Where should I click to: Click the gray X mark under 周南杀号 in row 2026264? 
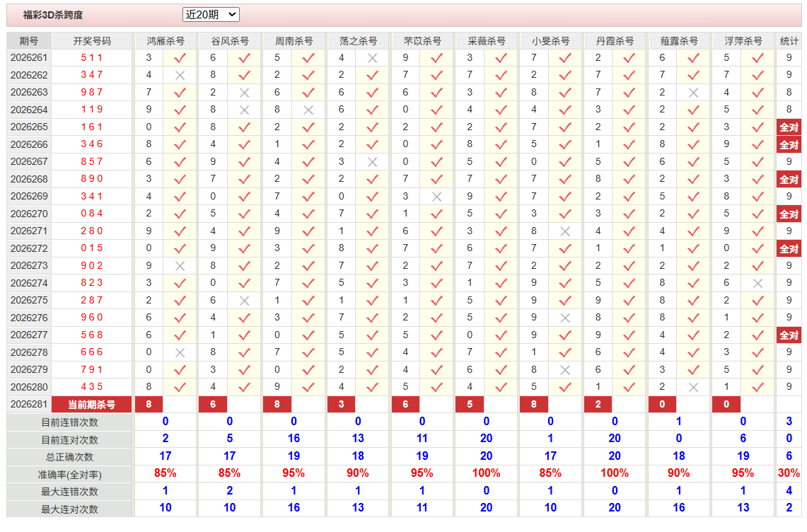click(x=308, y=110)
